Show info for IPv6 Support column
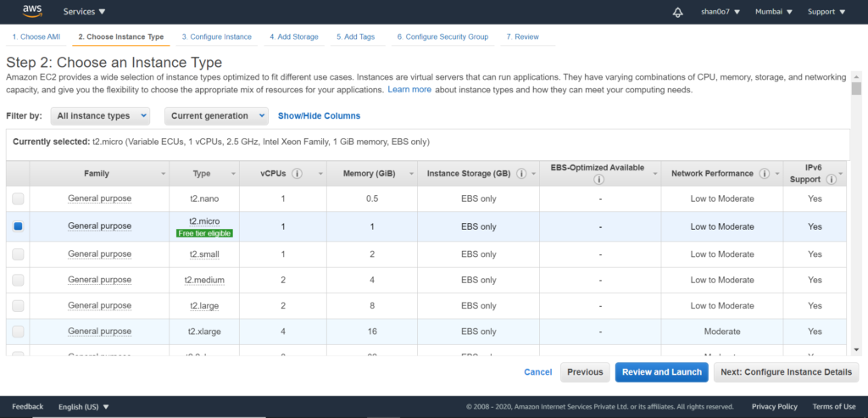Screen dimensions: 868x418 (x=831, y=180)
